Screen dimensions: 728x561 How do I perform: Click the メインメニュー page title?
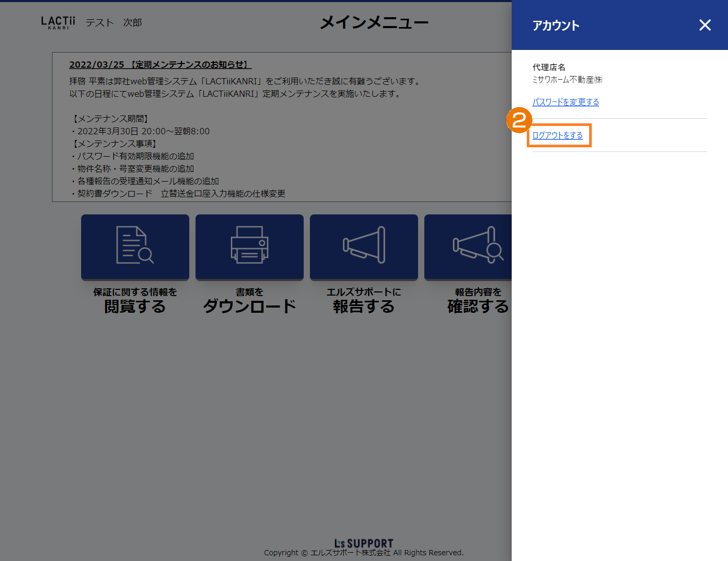point(374,23)
